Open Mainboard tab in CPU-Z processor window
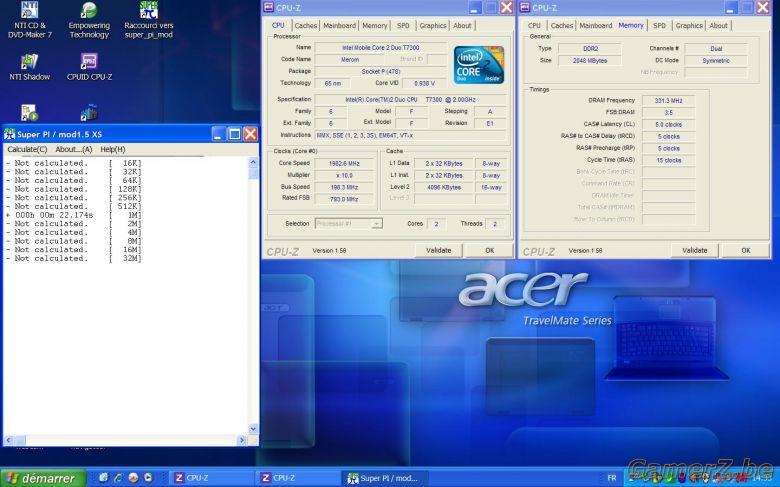780x487 pixels. click(x=340, y=25)
